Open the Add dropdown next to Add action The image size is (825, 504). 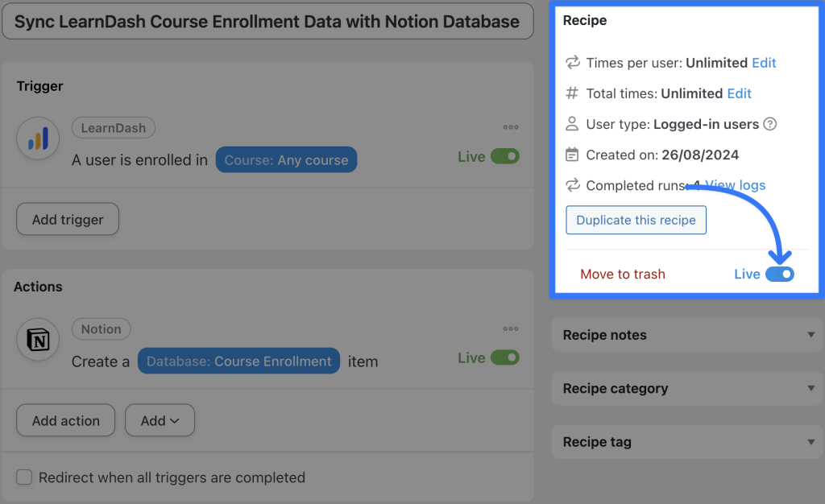(160, 420)
